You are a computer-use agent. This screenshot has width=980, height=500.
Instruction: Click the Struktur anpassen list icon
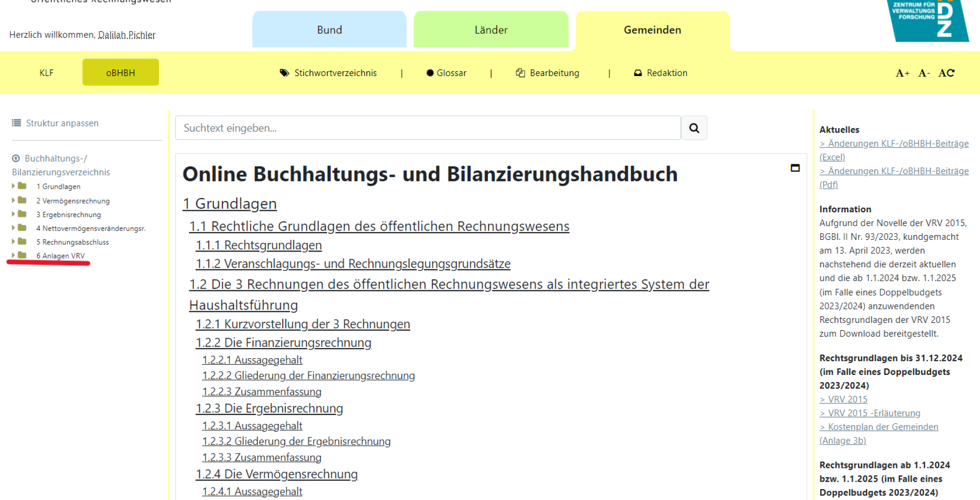(17, 123)
